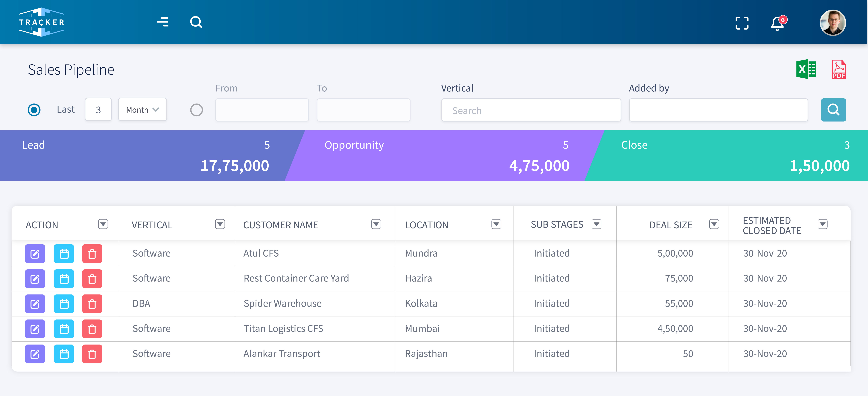Click the 4,50,000 deal size value
Image resolution: width=868 pixels, height=396 pixels.
click(675, 329)
